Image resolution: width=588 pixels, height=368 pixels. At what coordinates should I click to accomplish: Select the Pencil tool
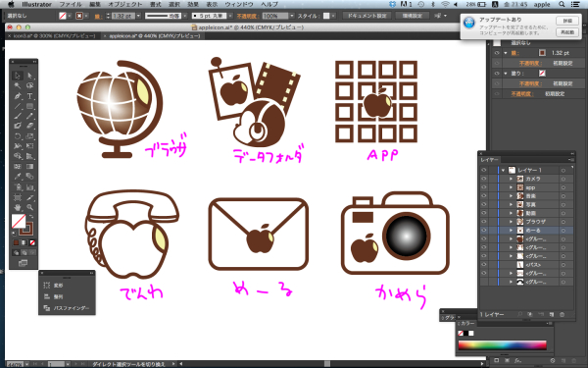(30, 116)
